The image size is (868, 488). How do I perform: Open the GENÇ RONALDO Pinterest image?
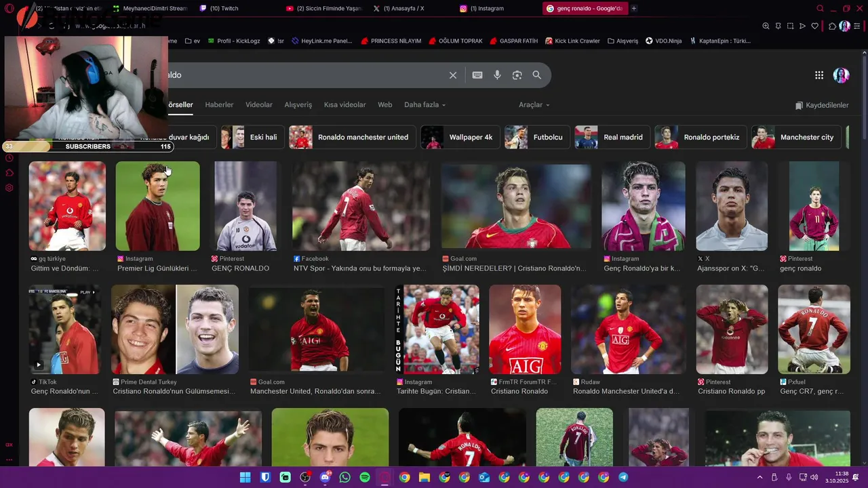click(x=245, y=206)
